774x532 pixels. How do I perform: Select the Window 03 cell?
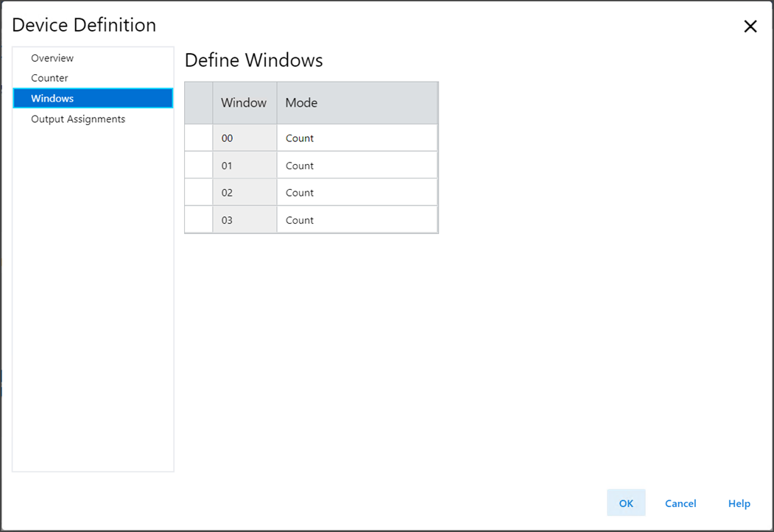(x=244, y=220)
